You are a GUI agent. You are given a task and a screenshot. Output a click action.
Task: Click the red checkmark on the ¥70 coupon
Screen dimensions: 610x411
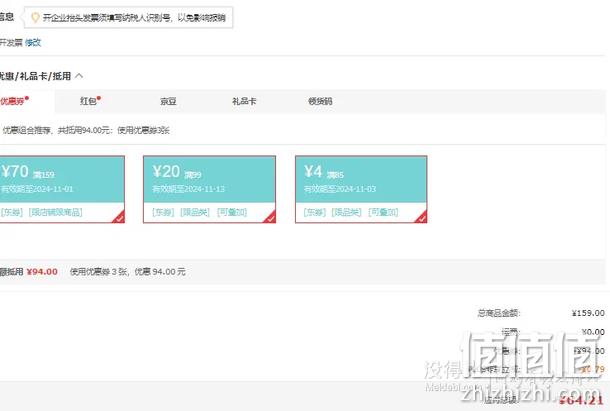coord(119,218)
